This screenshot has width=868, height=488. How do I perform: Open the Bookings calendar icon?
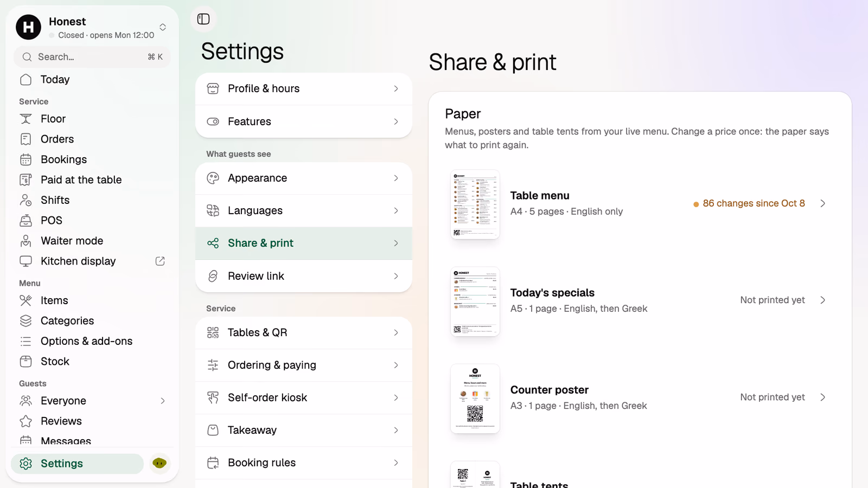[x=25, y=159]
